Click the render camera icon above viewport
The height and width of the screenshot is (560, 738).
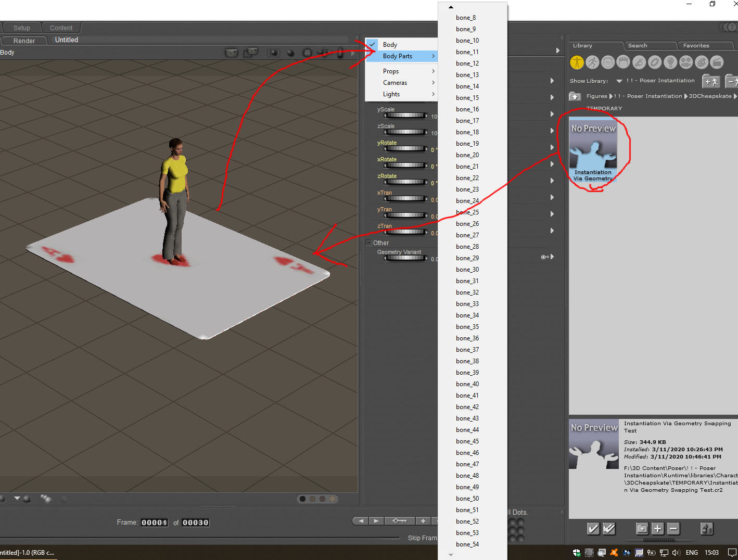pyautogui.click(x=231, y=53)
